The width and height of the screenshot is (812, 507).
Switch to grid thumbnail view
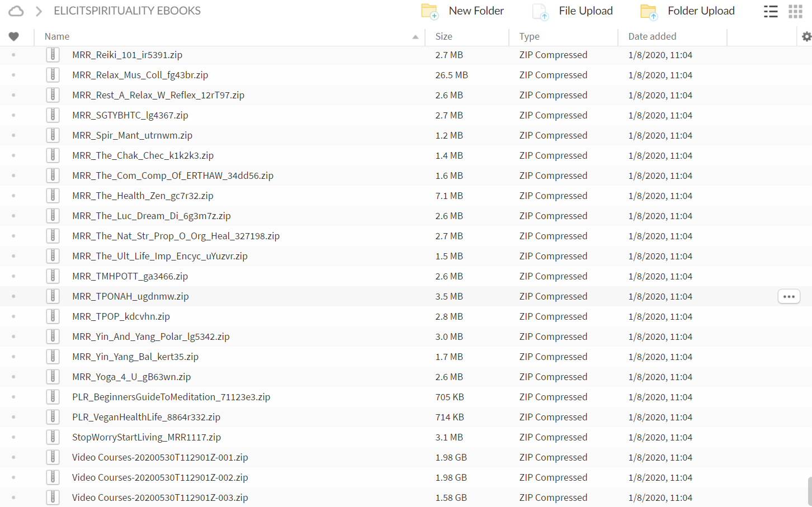pyautogui.click(x=795, y=11)
